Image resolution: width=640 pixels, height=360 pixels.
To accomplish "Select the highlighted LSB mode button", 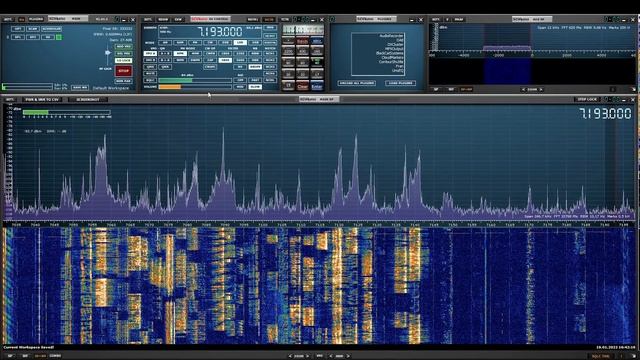I will point(240,42).
